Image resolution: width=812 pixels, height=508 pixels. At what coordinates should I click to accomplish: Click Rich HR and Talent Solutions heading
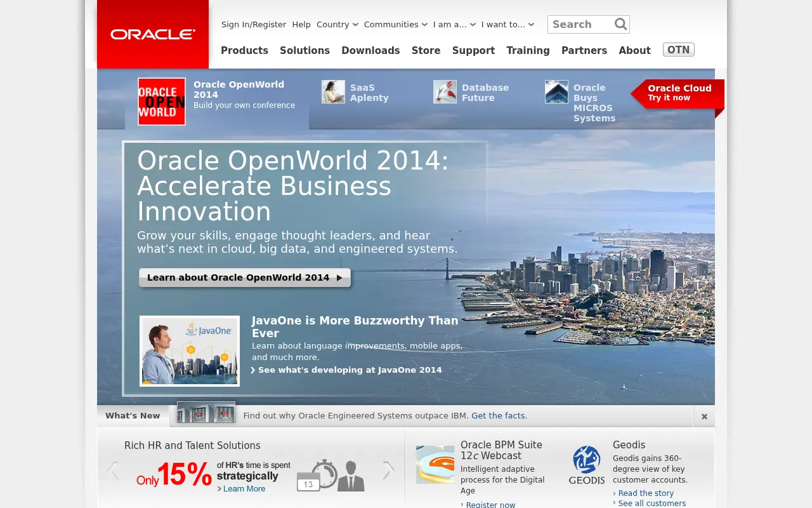coord(192,446)
